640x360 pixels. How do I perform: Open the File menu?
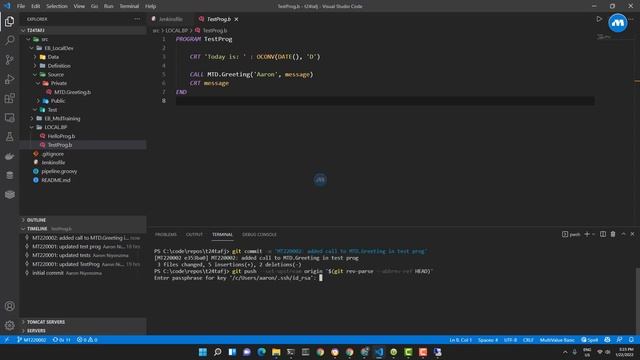point(21,6)
